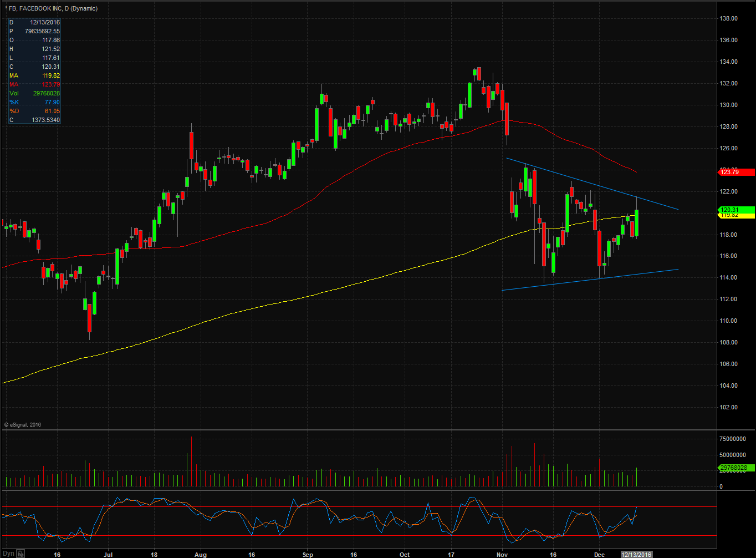This screenshot has height=558, width=756.
Task: Click the 134.00 price axis label
Action: [x=729, y=62]
